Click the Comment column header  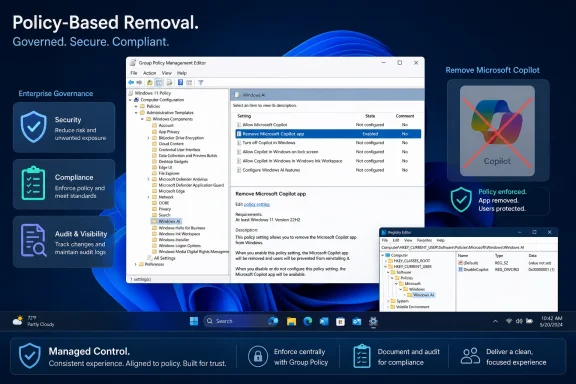tap(405, 116)
